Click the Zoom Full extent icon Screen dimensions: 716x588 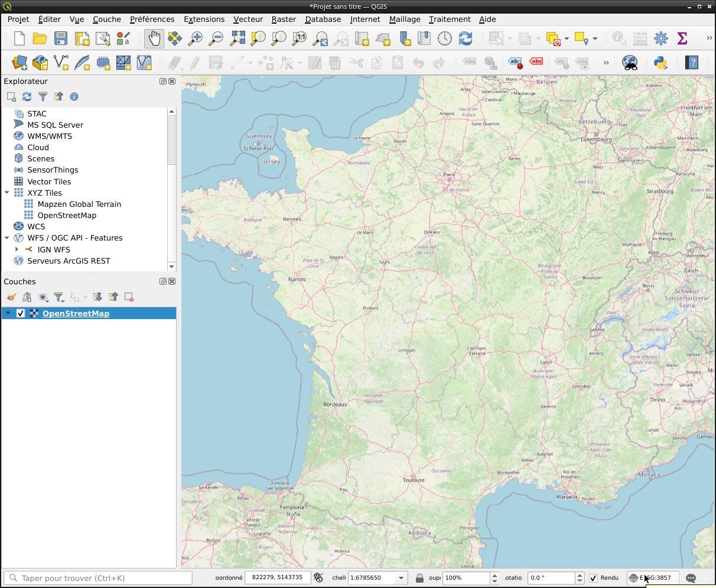(x=237, y=39)
